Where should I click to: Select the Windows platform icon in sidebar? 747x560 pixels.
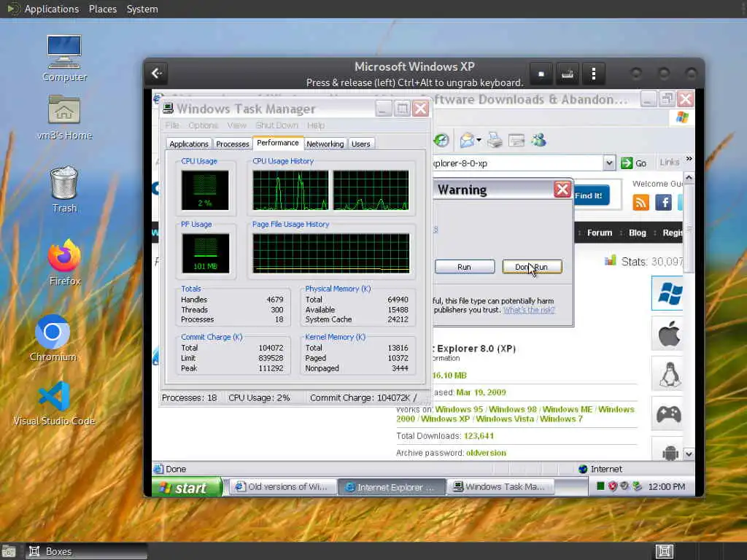point(668,293)
